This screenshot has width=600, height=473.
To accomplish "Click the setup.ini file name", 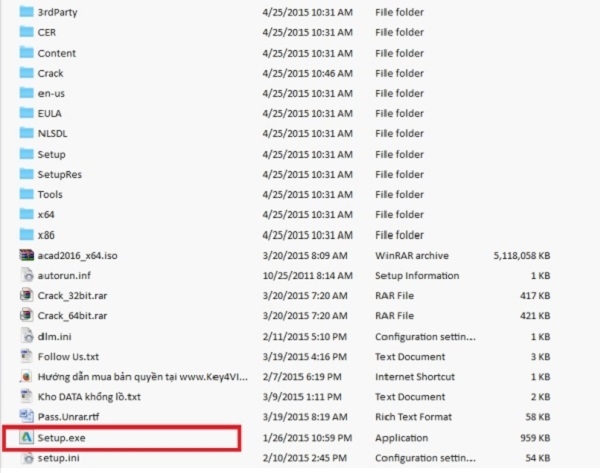I will pyautogui.click(x=59, y=458).
